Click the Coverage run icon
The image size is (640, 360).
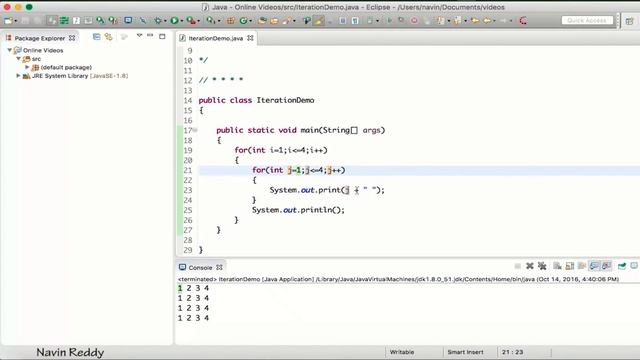tap(211, 20)
